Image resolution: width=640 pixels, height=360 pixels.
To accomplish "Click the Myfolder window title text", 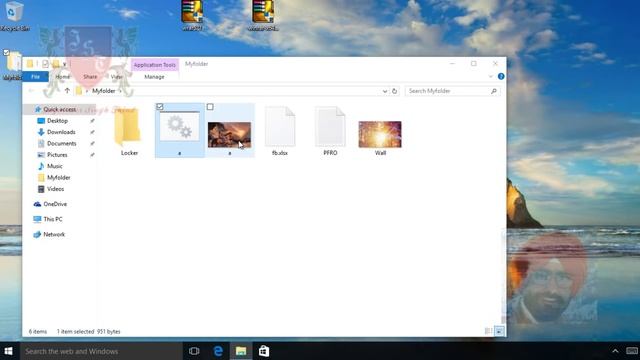I will click(x=196, y=64).
